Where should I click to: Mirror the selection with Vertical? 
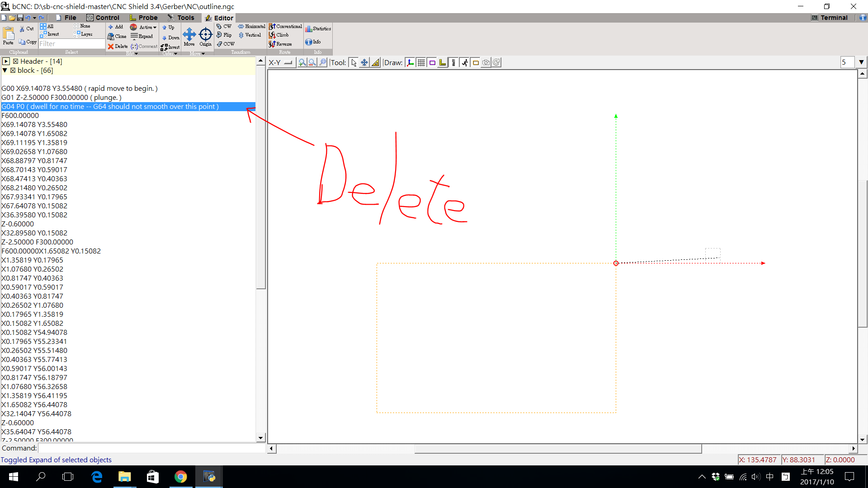250,35
